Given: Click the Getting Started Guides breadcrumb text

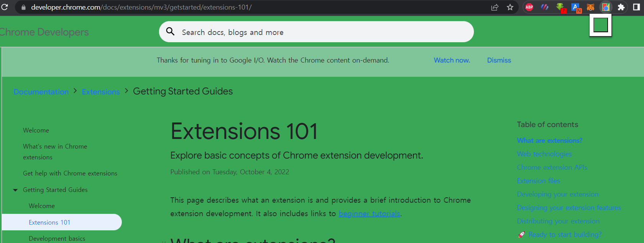Looking at the screenshot, I should [183, 91].
